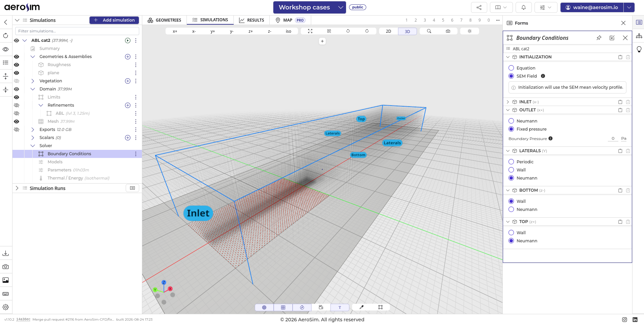644x324 pixels.
Task: Open user account dropdown arrow
Action: [x=629, y=7]
